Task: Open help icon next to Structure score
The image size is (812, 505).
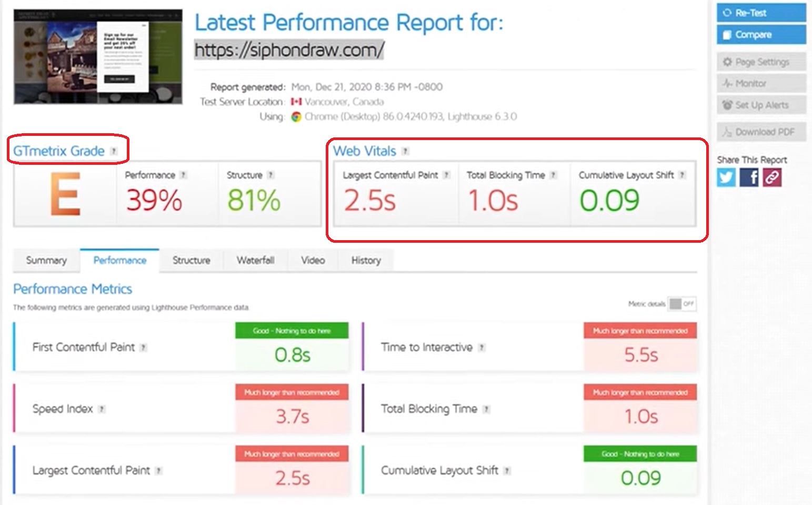Action: tap(270, 175)
